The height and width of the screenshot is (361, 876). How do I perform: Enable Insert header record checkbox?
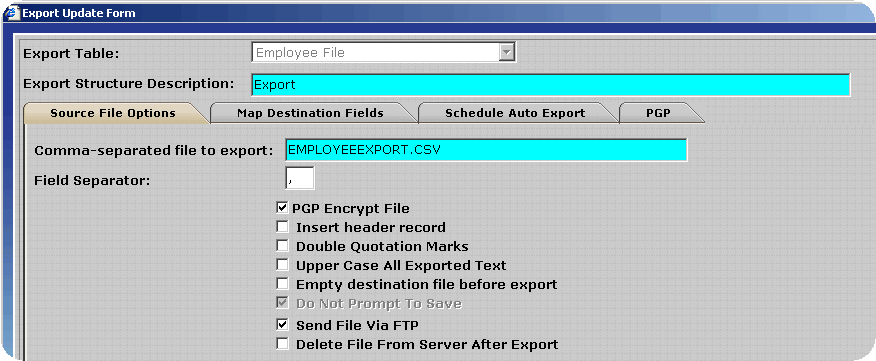[x=283, y=227]
